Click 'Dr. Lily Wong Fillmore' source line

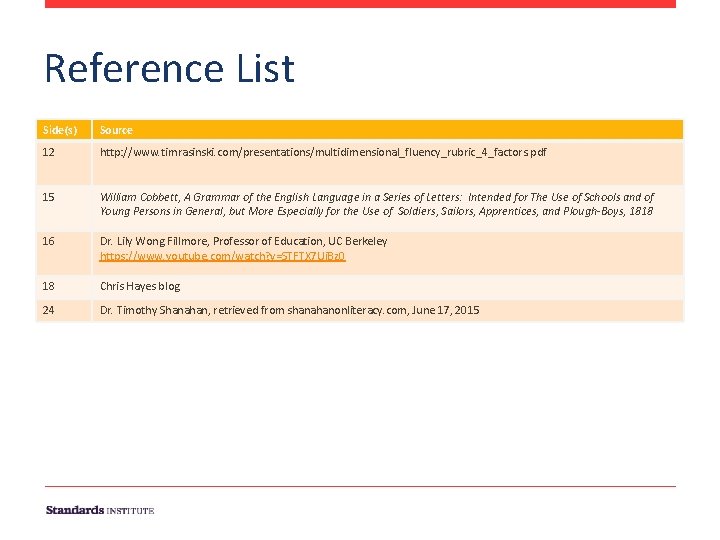[243, 242]
